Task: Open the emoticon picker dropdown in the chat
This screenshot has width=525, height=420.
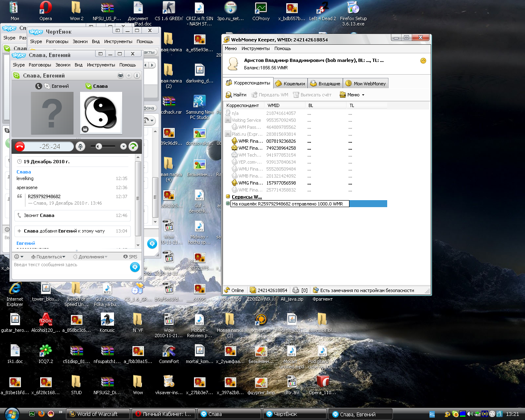Action: (x=19, y=257)
